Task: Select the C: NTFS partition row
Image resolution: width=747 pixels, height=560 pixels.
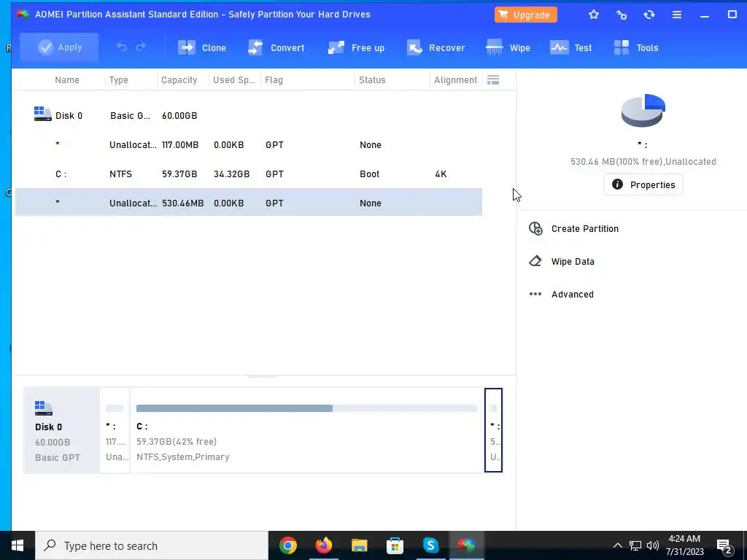Action: [249, 174]
